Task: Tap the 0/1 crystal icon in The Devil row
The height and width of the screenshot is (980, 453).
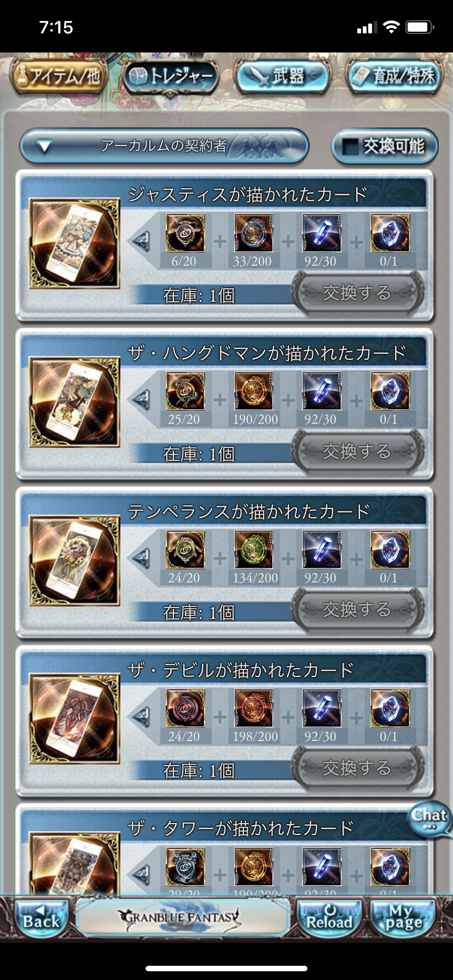Action: [x=390, y=708]
